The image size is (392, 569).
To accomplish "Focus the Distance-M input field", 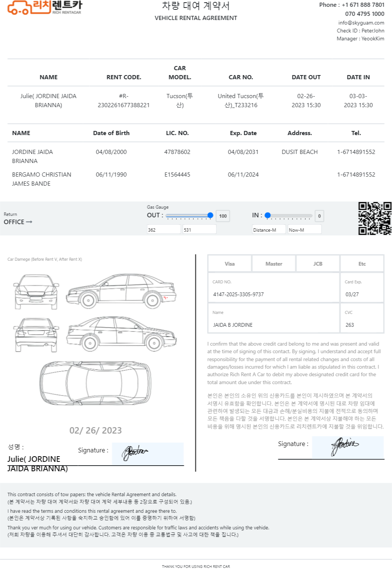I will pos(269,229).
